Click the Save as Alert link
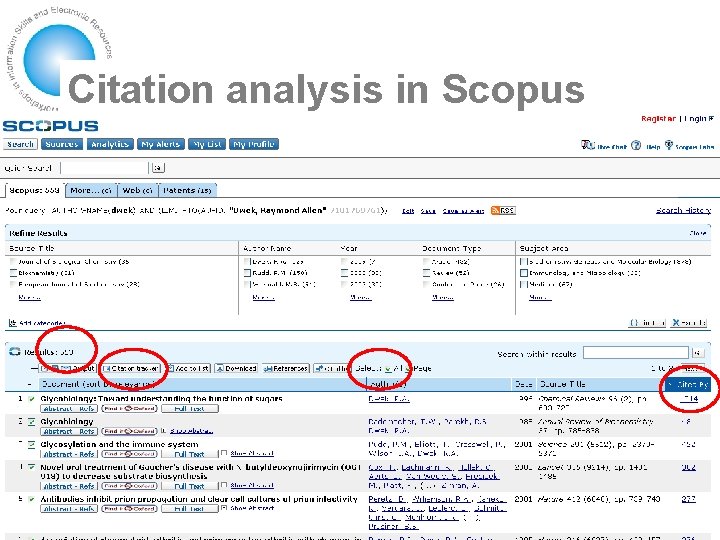The width and height of the screenshot is (720, 540). click(x=463, y=211)
